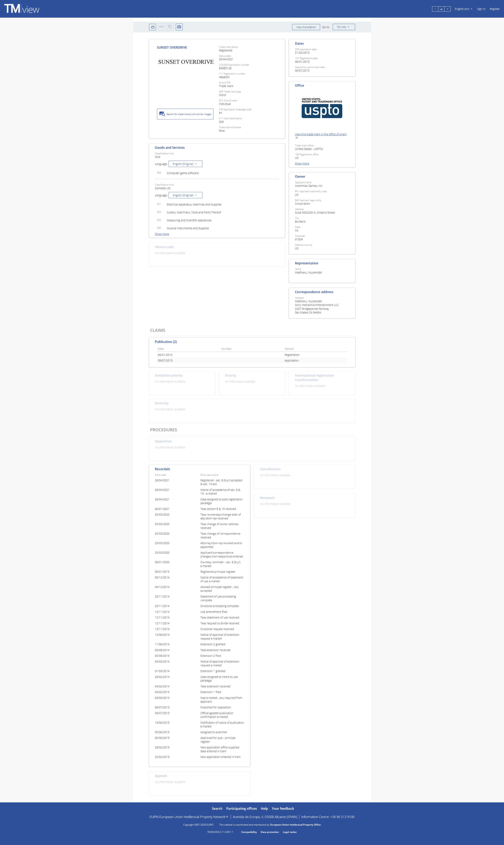Click recordal Use amendment filed
The image size is (504, 845).
click(214, 612)
